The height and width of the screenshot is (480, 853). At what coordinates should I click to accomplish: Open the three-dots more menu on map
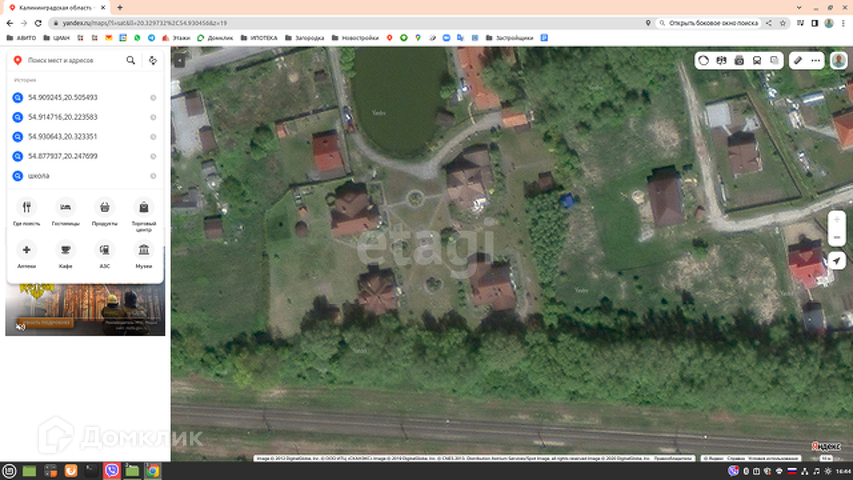(x=815, y=60)
